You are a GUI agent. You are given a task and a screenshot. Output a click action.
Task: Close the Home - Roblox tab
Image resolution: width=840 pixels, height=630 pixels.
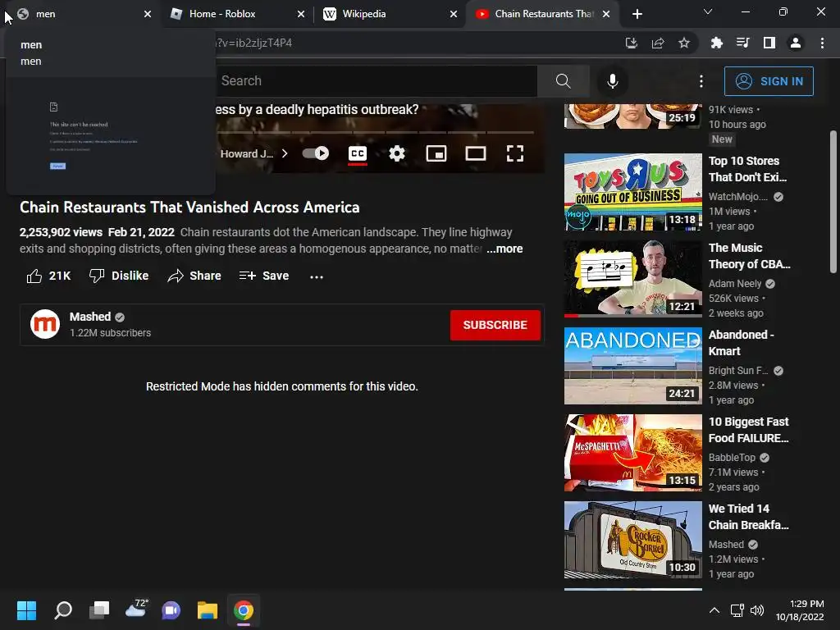[x=301, y=15]
